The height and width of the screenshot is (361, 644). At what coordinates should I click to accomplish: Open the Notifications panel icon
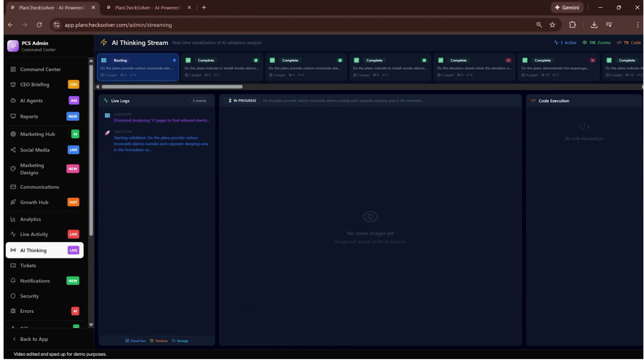(13, 281)
